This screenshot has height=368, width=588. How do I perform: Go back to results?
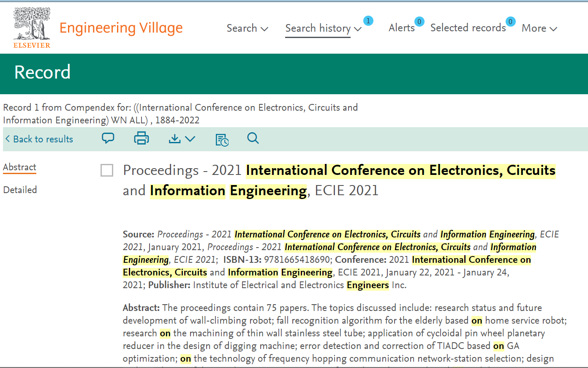[39, 139]
